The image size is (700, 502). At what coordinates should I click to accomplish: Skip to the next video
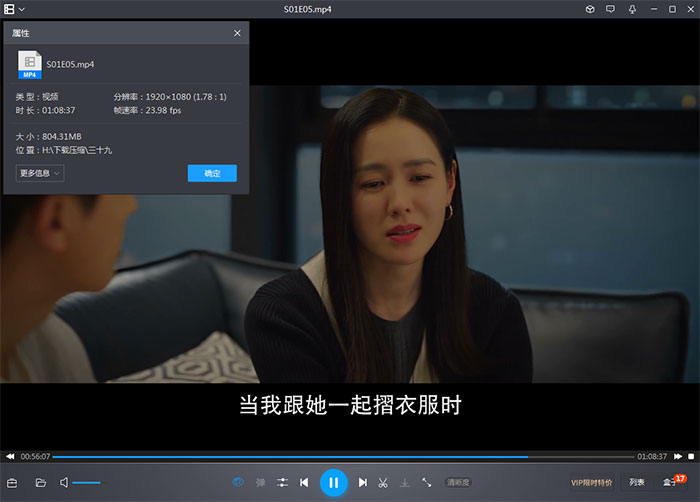(x=363, y=482)
